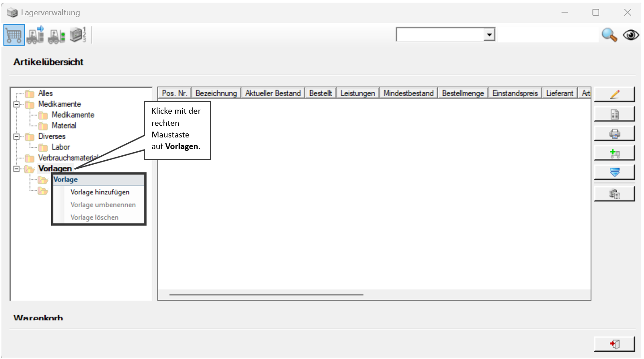
Task: Open the shopping cart article view
Action: click(14, 35)
